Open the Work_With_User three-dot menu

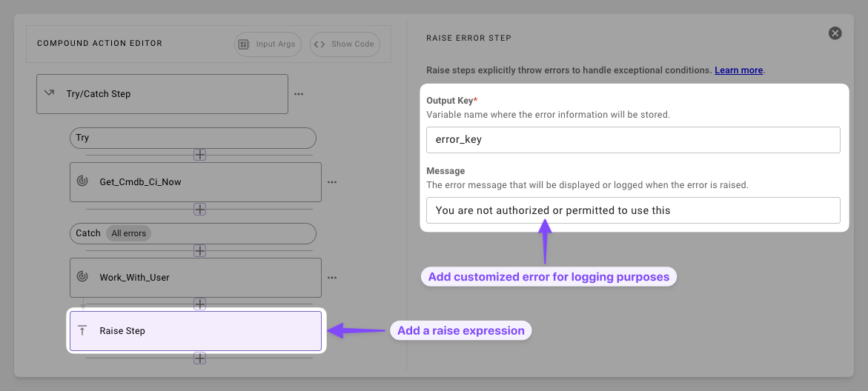(x=332, y=278)
